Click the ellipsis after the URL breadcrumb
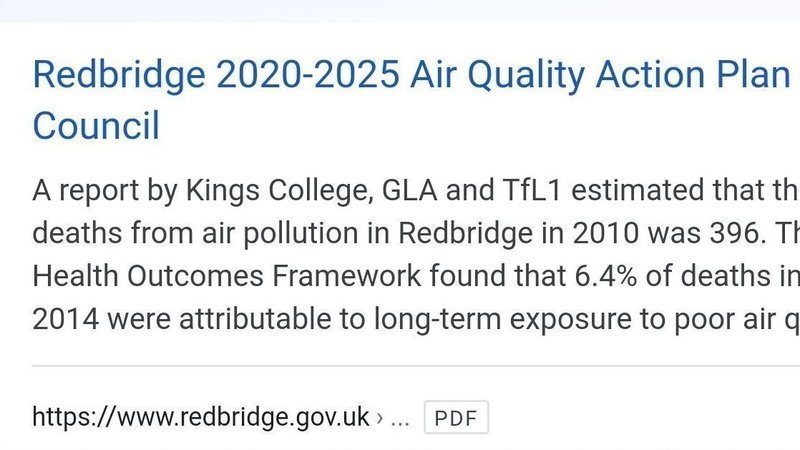 click(x=400, y=418)
